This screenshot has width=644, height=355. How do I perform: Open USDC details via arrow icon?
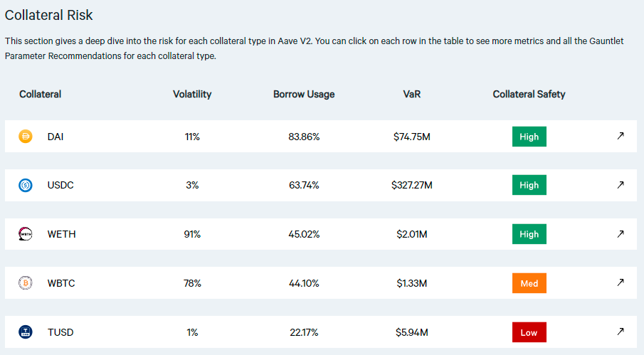coord(621,185)
